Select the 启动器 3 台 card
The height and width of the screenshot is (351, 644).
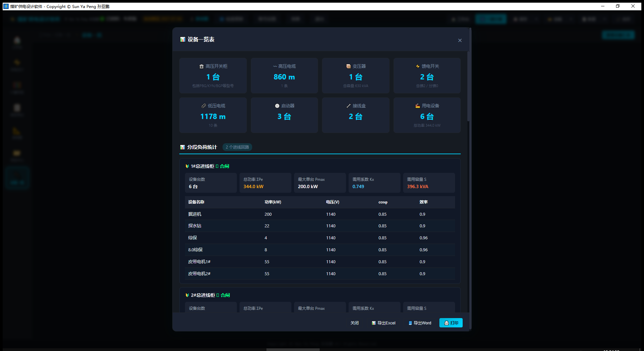pyautogui.click(x=284, y=115)
